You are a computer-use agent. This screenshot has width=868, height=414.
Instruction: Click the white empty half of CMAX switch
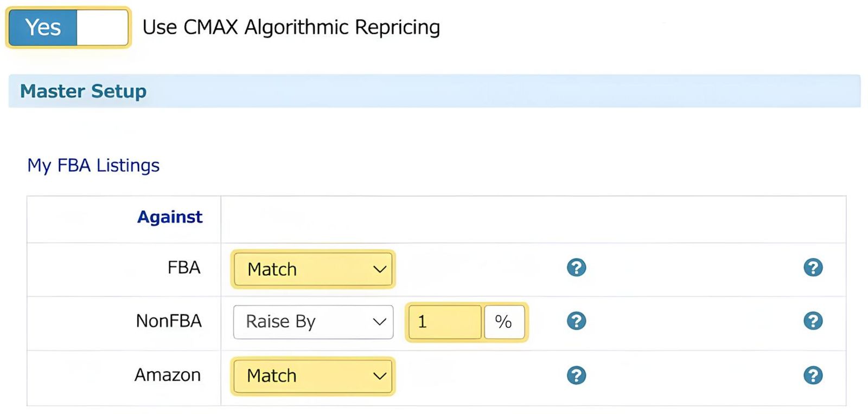pyautogui.click(x=102, y=27)
